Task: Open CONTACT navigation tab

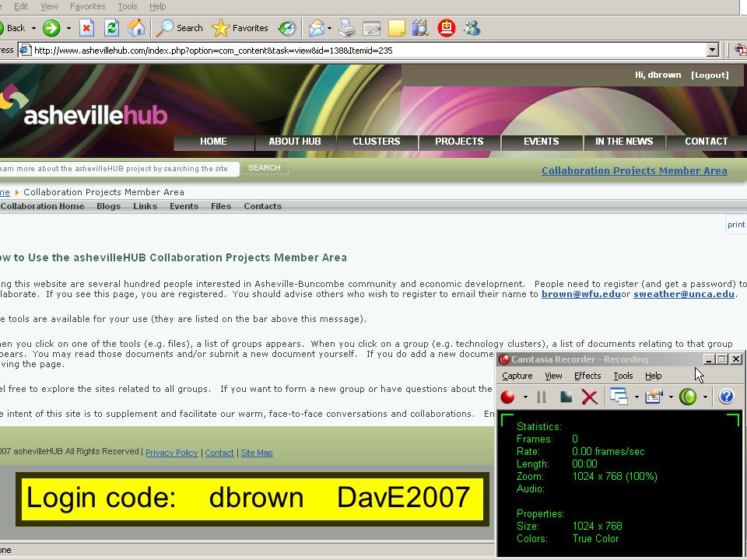Action: click(x=706, y=142)
